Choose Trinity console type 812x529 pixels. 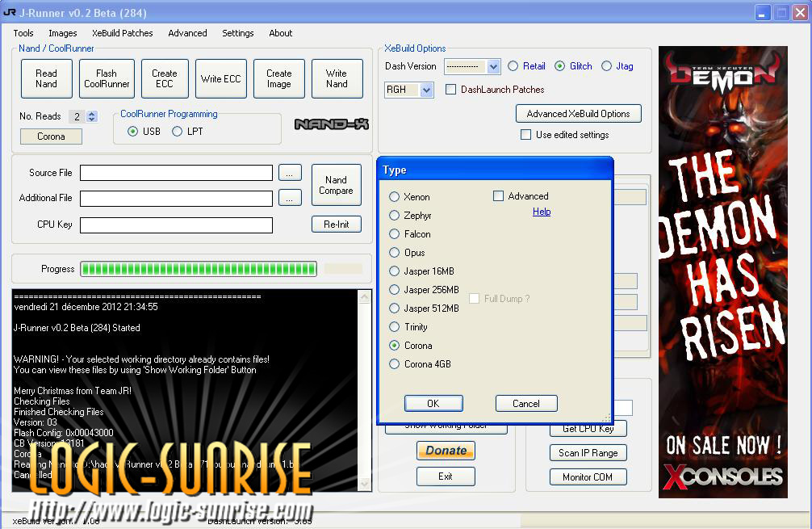click(x=394, y=327)
